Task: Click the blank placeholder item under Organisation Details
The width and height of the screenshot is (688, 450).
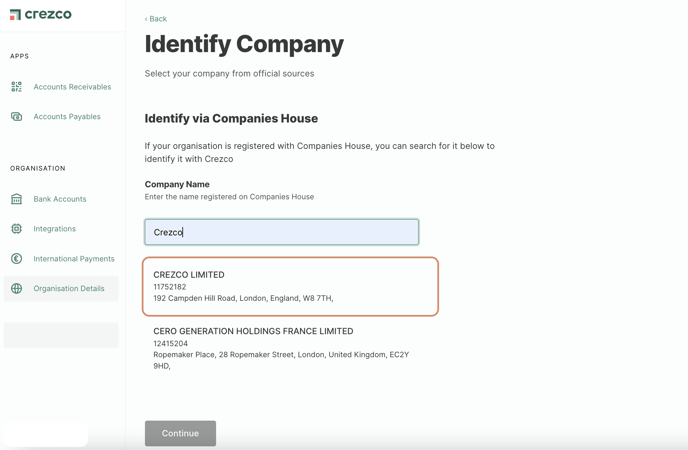Action: tap(61, 336)
